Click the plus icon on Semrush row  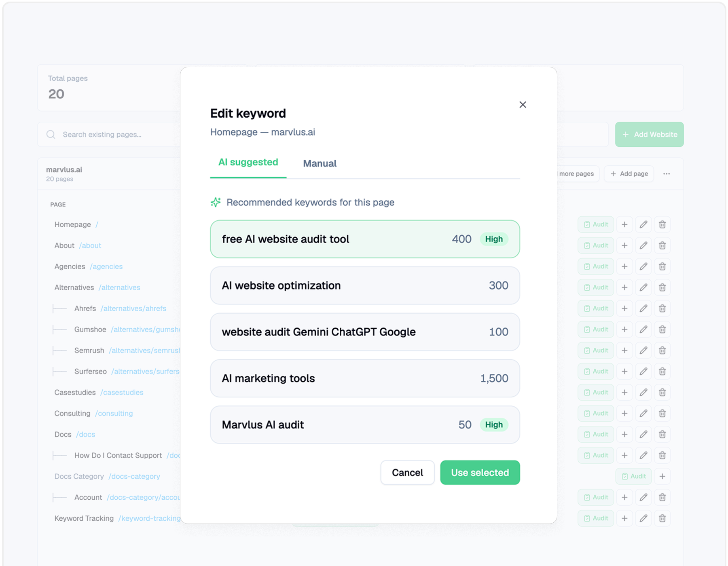(x=624, y=351)
